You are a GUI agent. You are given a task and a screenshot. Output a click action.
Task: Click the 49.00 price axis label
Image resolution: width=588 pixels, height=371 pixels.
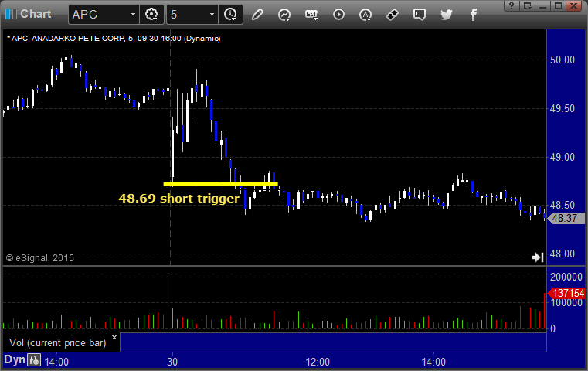563,157
